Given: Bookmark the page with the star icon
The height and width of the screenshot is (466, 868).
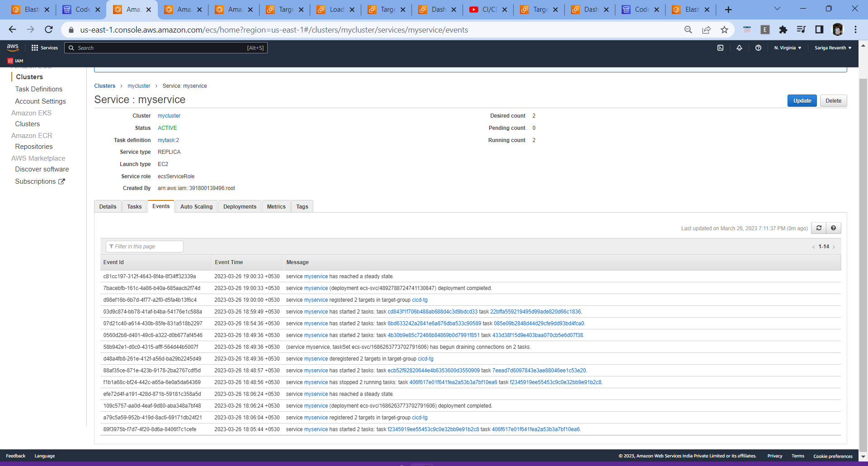Looking at the screenshot, I should coord(724,29).
